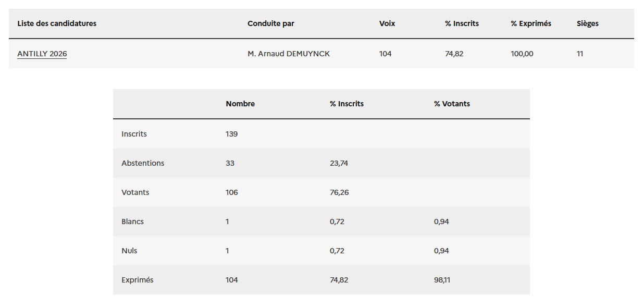Click the 'Nombre' column header
The height and width of the screenshot is (307, 644).
(240, 104)
